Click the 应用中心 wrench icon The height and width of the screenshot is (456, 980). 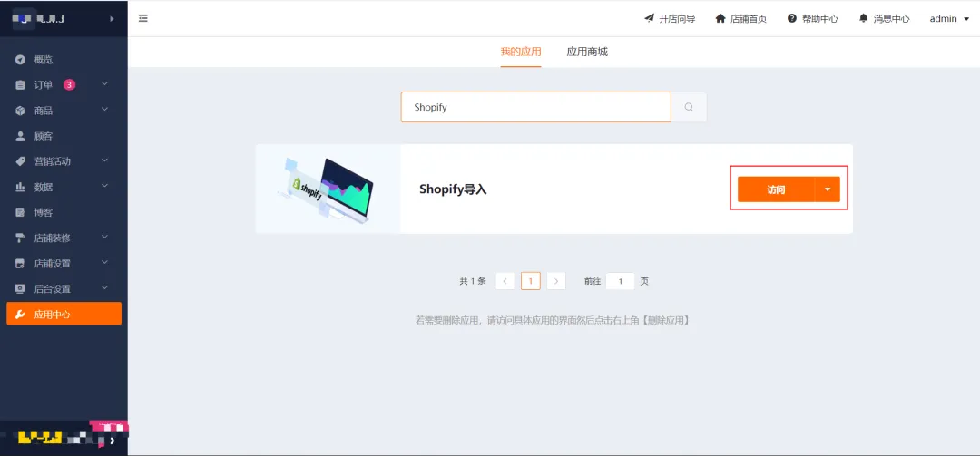tap(20, 315)
